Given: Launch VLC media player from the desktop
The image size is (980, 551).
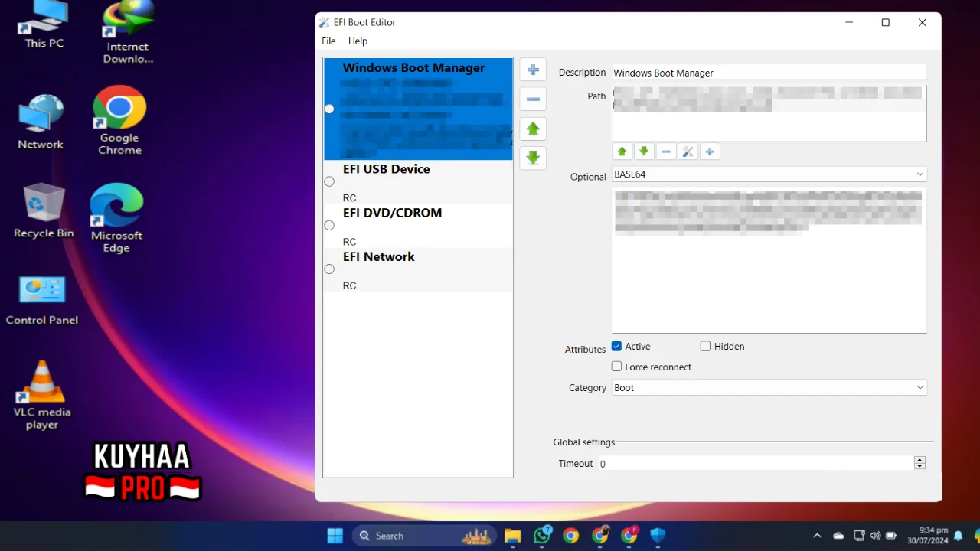Looking at the screenshot, I should 42,396.
